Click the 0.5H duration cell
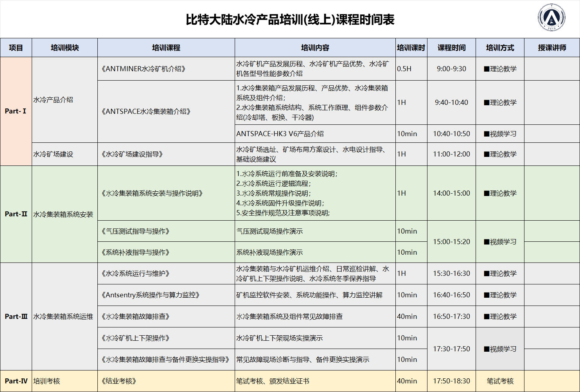Image resolution: width=580 pixels, height=392 pixels. tap(411, 69)
